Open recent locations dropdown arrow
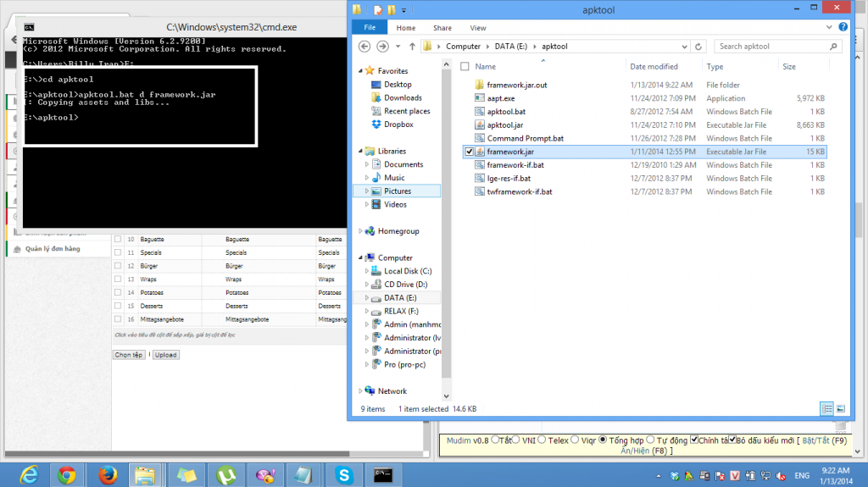868x487 pixels. pyautogui.click(x=398, y=47)
